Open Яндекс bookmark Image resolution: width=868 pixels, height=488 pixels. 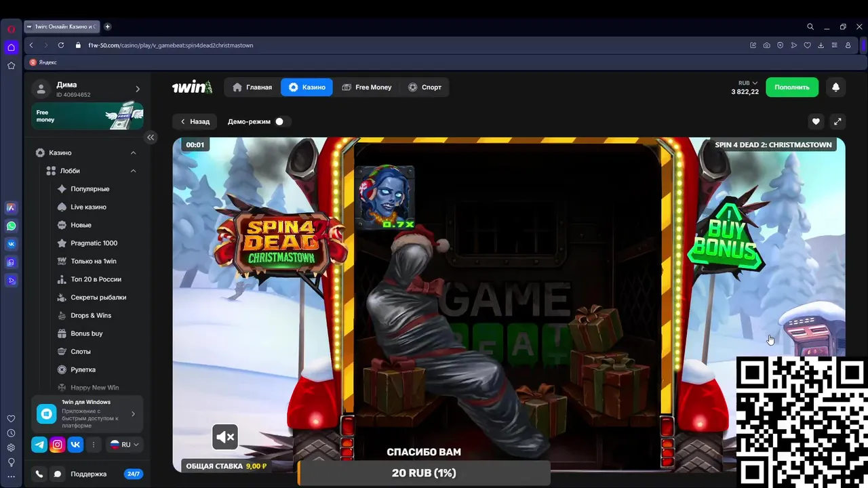pos(43,62)
